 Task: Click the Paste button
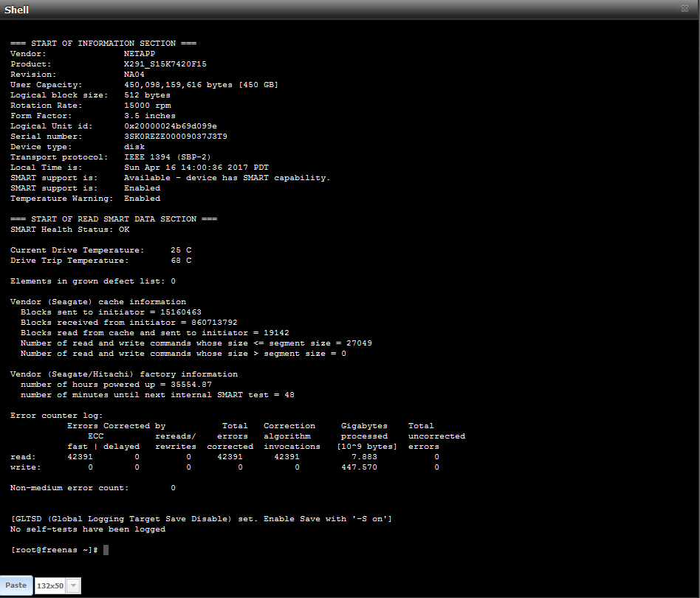pyautogui.click(x=16, y=585)
